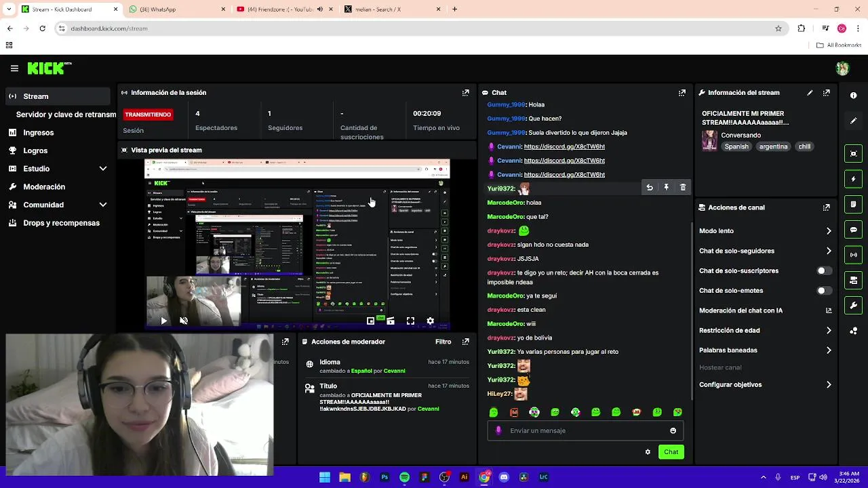Open Discord from the taskbar

pyautogui.click(x=504, y=477)
